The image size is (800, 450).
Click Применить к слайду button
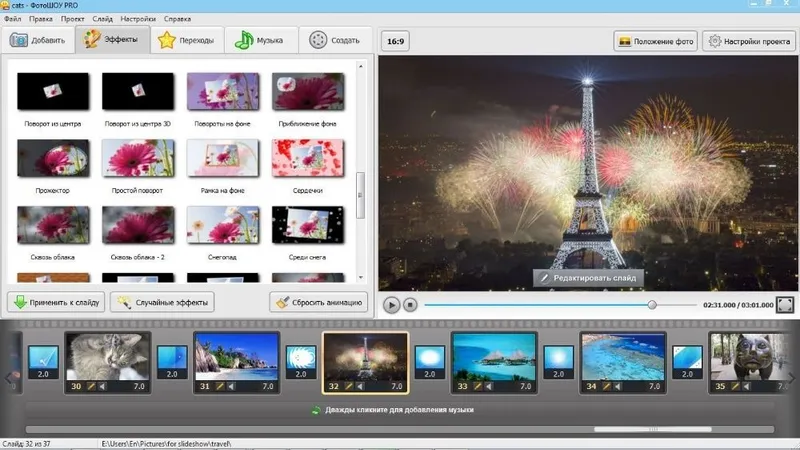tap(56, 302)
